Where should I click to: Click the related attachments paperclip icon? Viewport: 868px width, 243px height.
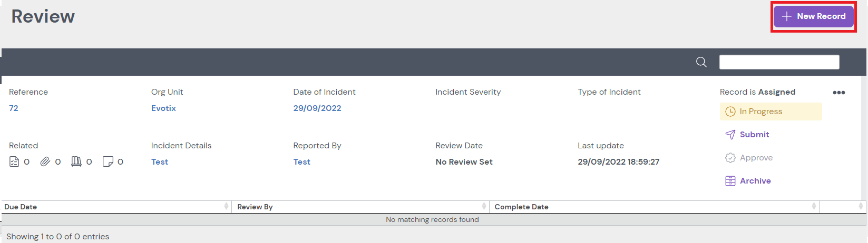tap(45, 161)
